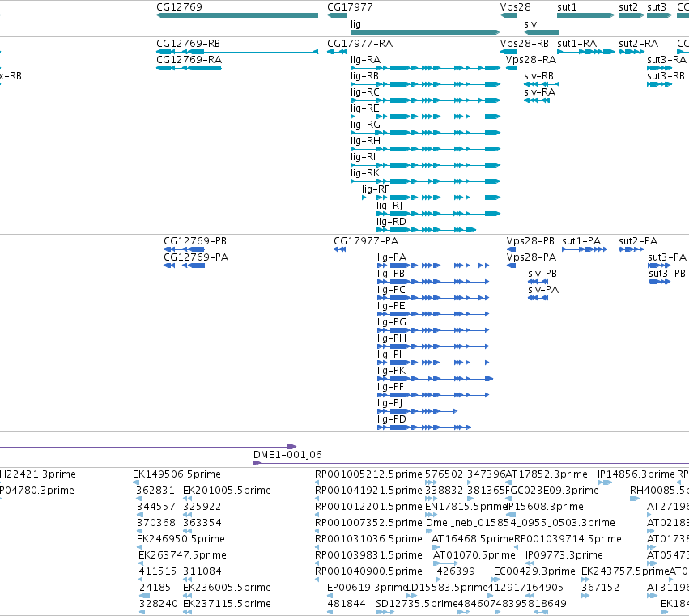Select protein lig-PC label

392,290
